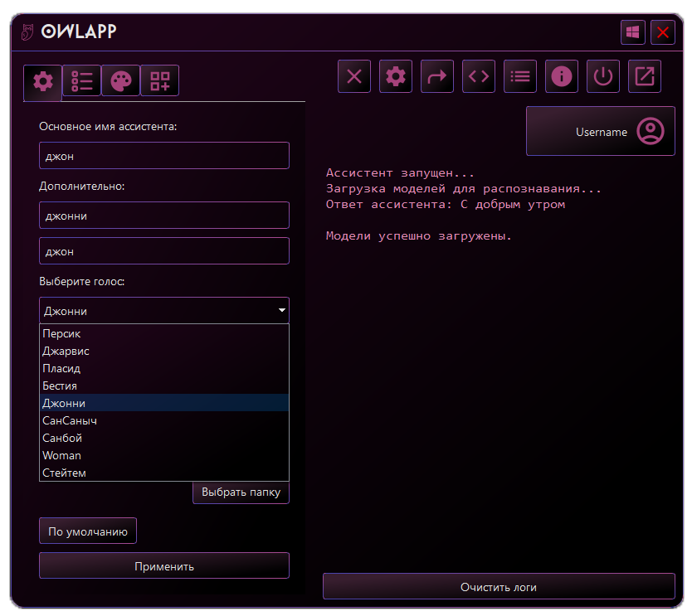Screen dimensions: 692x616
Task: Click the X cancel icon in toolbar
Action: tap(354, 77)
